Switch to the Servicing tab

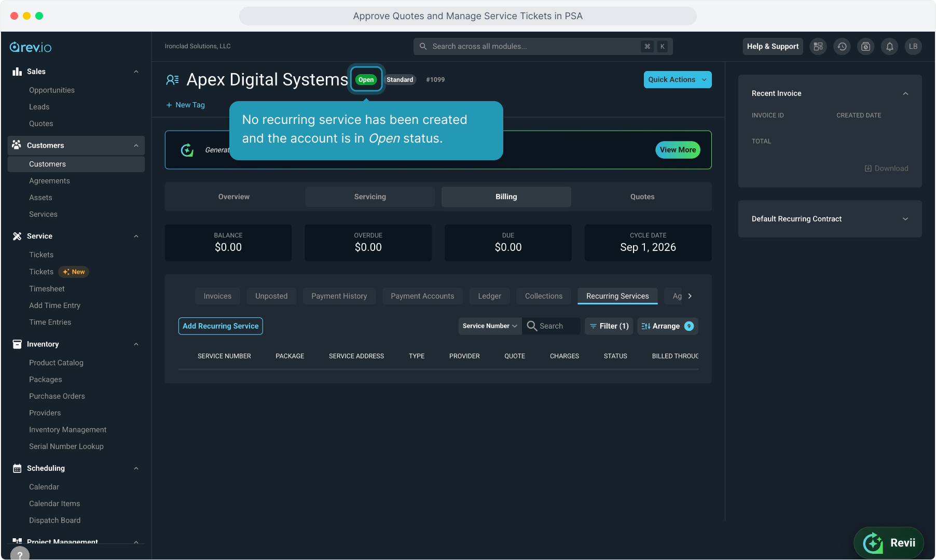point(370,197)
